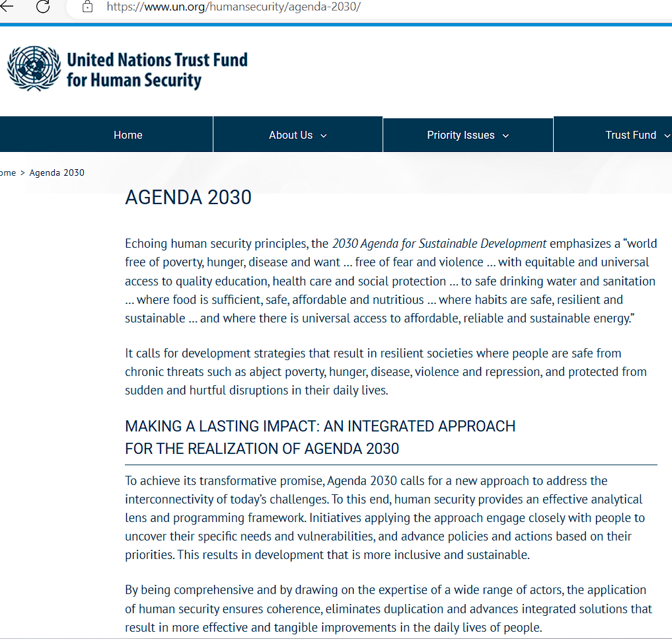Click the Home breadcrumb link
672x639 pixels.
(x=8, y=172)
